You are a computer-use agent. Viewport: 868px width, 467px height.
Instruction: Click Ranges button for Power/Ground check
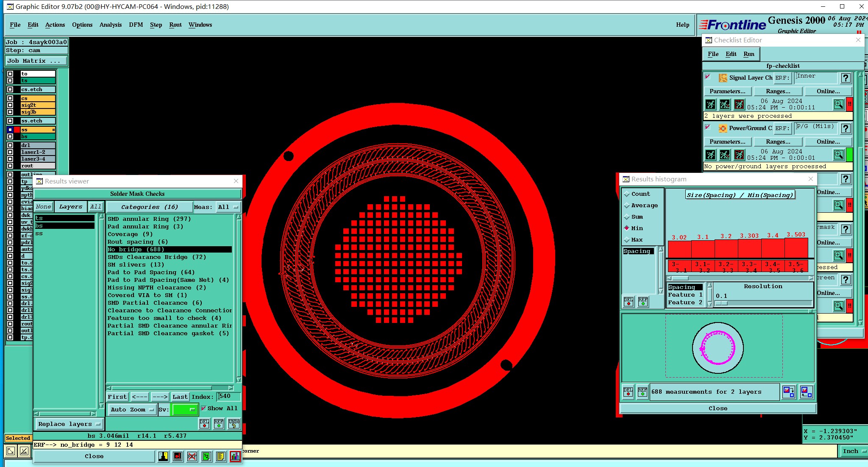(778, 142)
